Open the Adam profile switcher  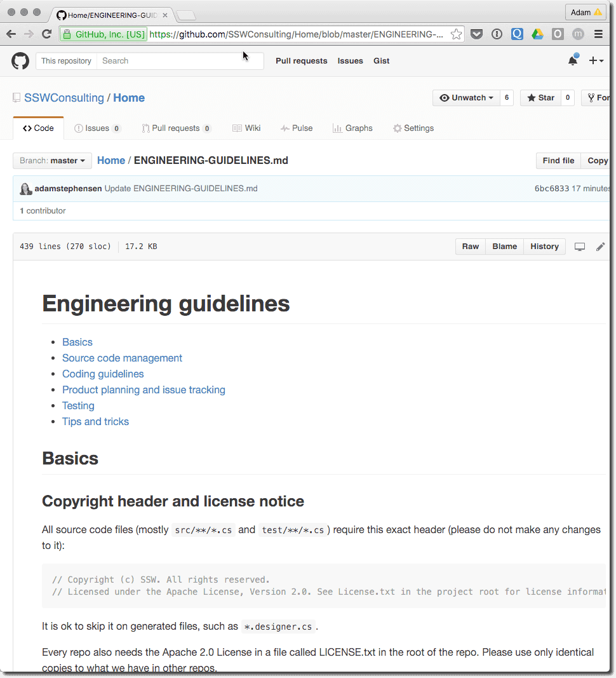[585, 12]
